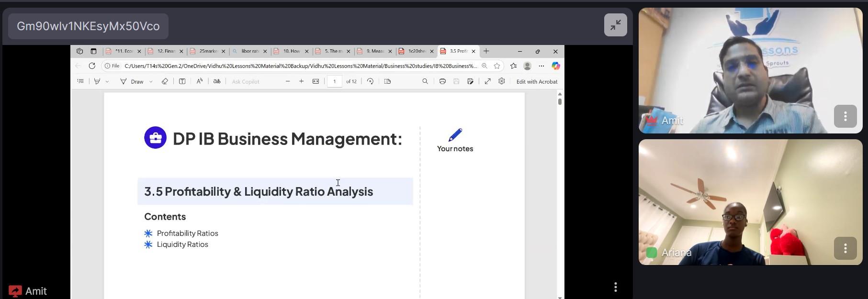Image resolution: width=868 pixels, height=299 pixels.
Task: Click the Zoom in plus icon
Action: pos(302,81)
